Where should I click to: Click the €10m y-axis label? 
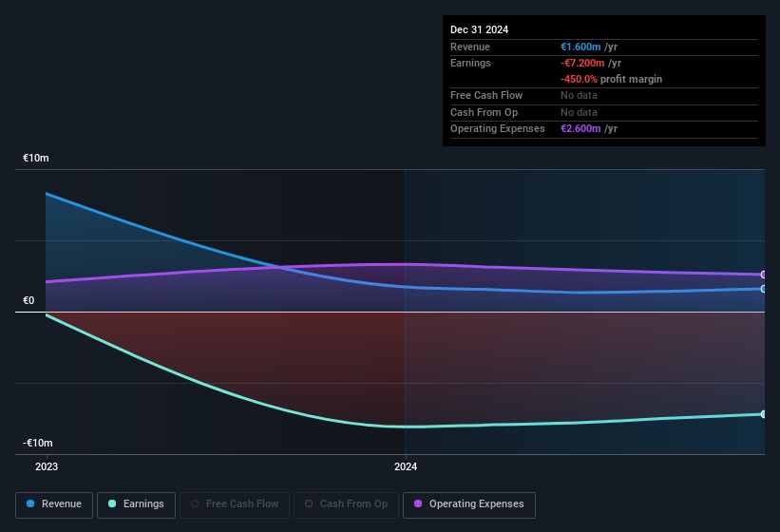pos(36,158)
